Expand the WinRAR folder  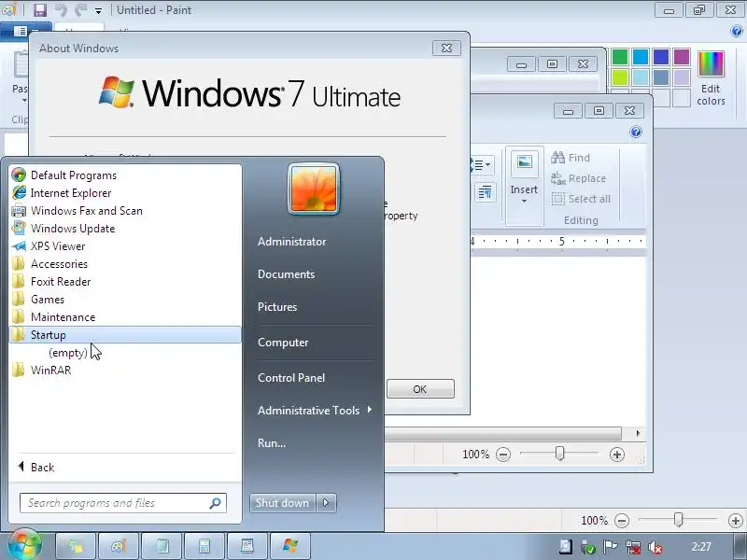click(x=125, y=371)
